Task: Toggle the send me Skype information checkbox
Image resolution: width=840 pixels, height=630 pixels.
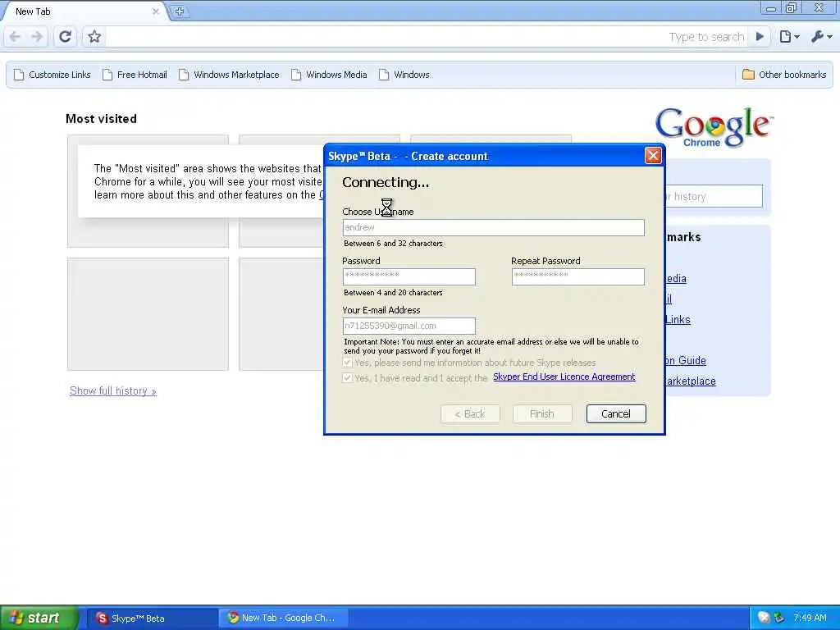Action: (x=347, y=363)
